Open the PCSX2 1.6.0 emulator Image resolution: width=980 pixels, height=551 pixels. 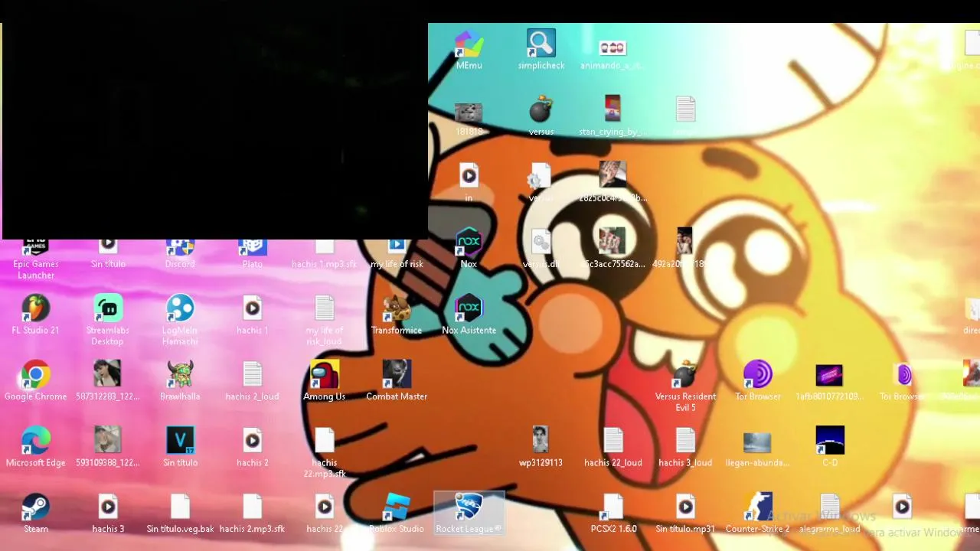click(613, 512)
